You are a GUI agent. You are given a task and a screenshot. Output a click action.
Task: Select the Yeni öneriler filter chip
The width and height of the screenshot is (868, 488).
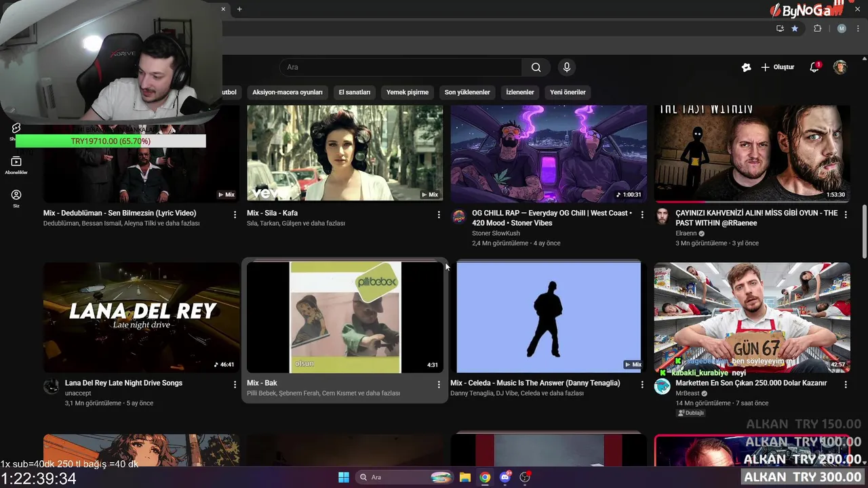[x=568, y=92]
